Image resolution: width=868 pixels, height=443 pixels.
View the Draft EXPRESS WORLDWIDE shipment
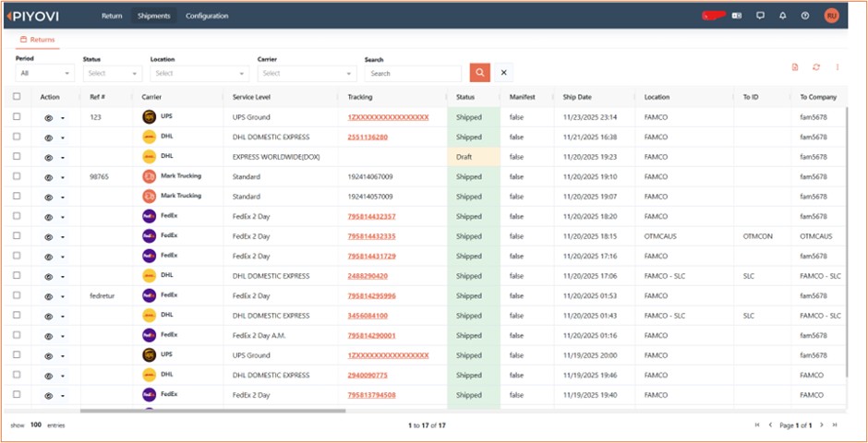coord(49,158)
